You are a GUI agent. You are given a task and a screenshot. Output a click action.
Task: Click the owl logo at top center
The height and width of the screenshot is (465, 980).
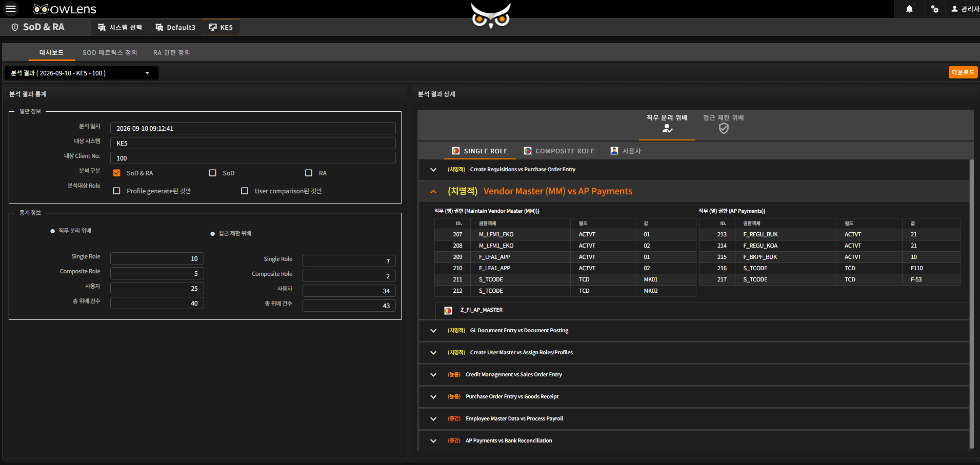coord(491,15)
